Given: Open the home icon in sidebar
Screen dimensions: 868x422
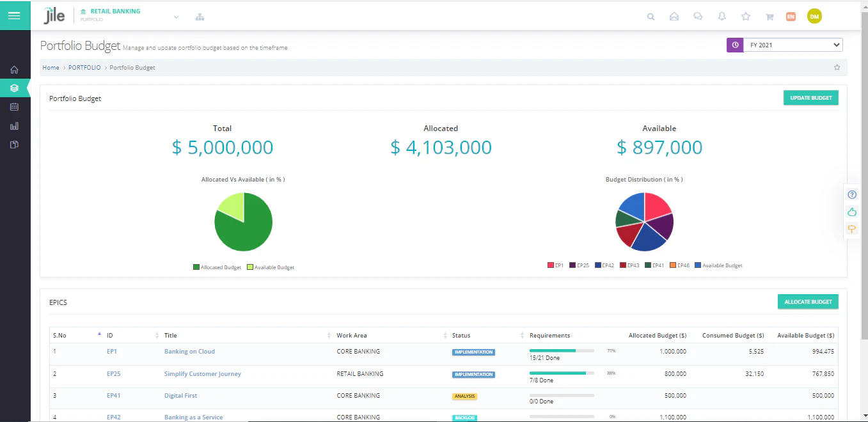Looking at the screenshot, I should [x=15, y=70].
